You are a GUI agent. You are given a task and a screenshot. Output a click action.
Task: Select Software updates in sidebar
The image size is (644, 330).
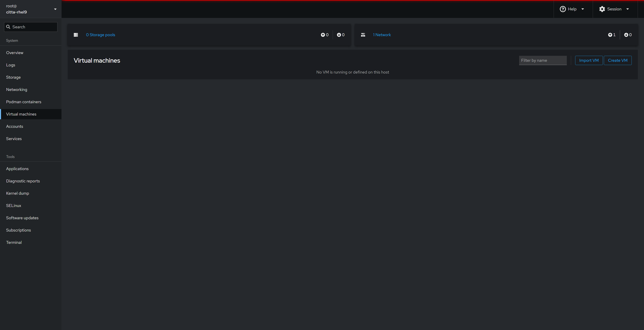click(x=22, y=218)
